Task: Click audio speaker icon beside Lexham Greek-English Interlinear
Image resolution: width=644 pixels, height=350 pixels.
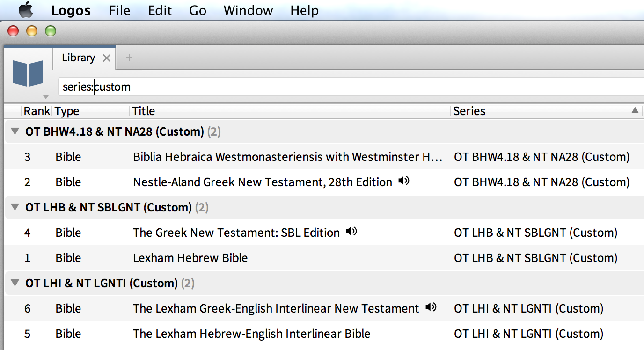Action: (x=431, y=307)
